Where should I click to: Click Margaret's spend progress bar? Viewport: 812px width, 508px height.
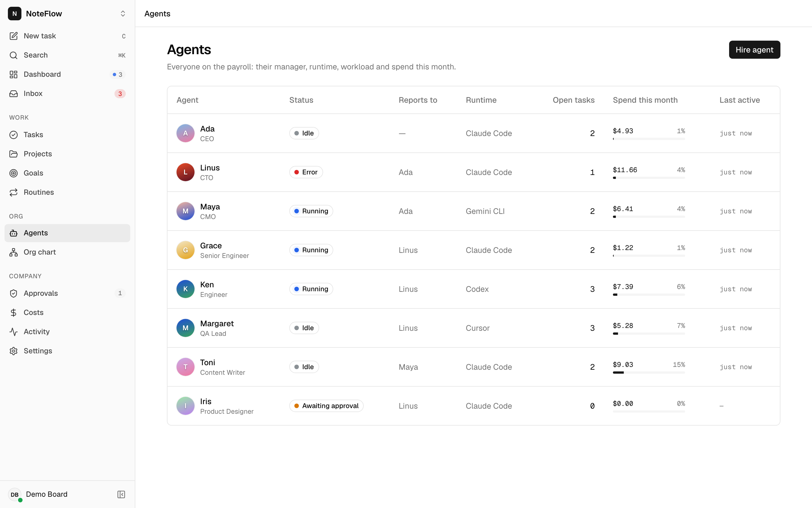click(648, 333)
